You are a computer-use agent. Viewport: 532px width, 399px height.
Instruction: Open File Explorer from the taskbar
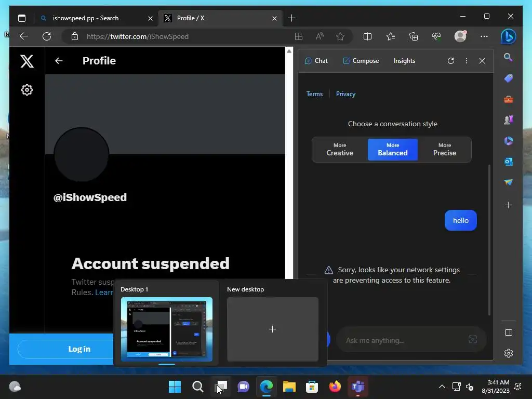289,387
